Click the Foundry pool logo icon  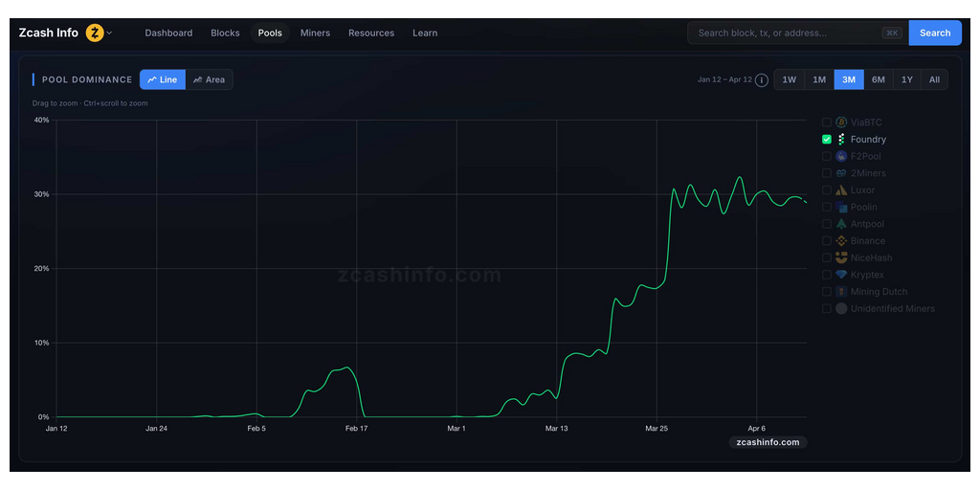click(841, 140)
